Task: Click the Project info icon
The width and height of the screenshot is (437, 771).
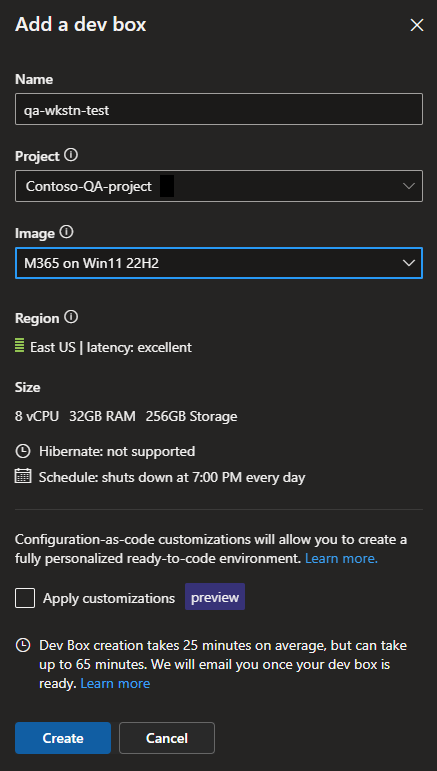Action: [x=71, y=156]
